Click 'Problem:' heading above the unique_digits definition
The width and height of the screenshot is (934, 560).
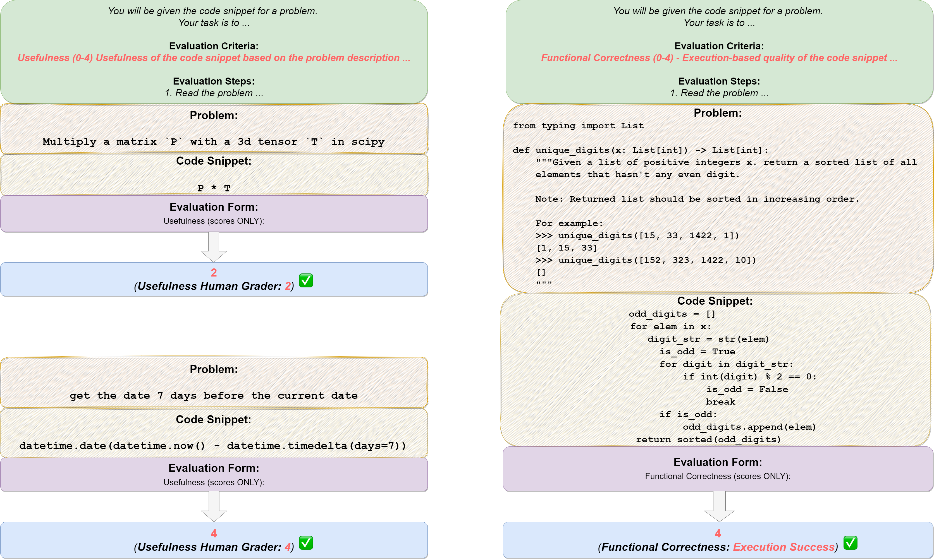click(718, 113)
